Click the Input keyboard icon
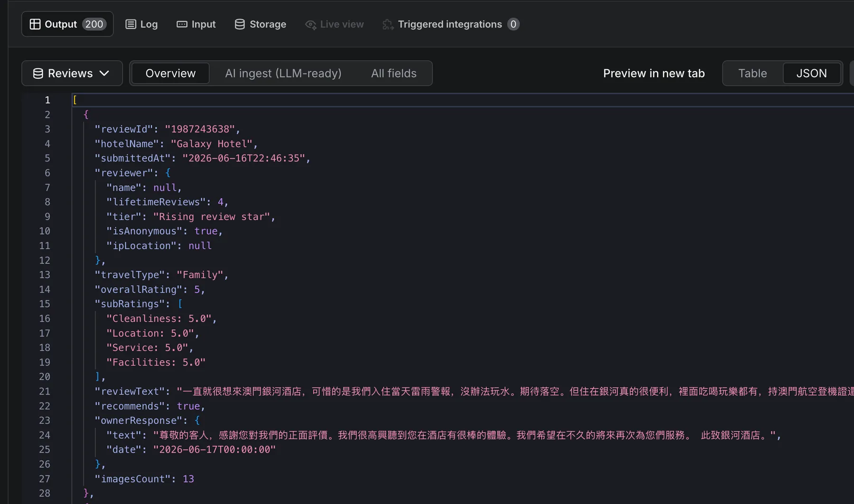 182,24
